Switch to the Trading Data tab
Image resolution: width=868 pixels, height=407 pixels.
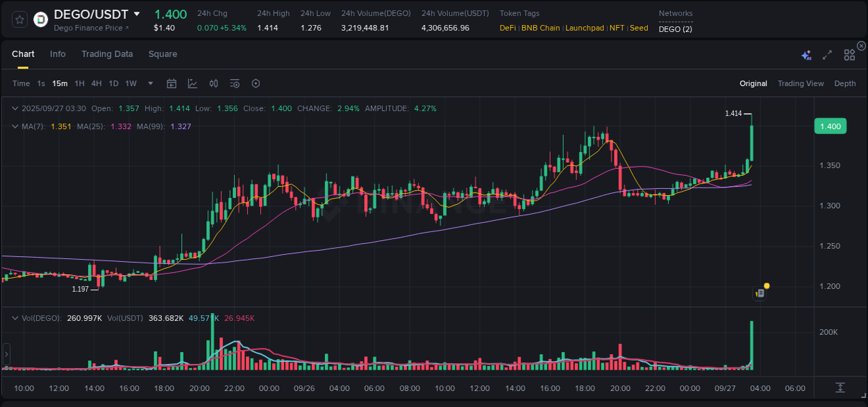point(107,54)
